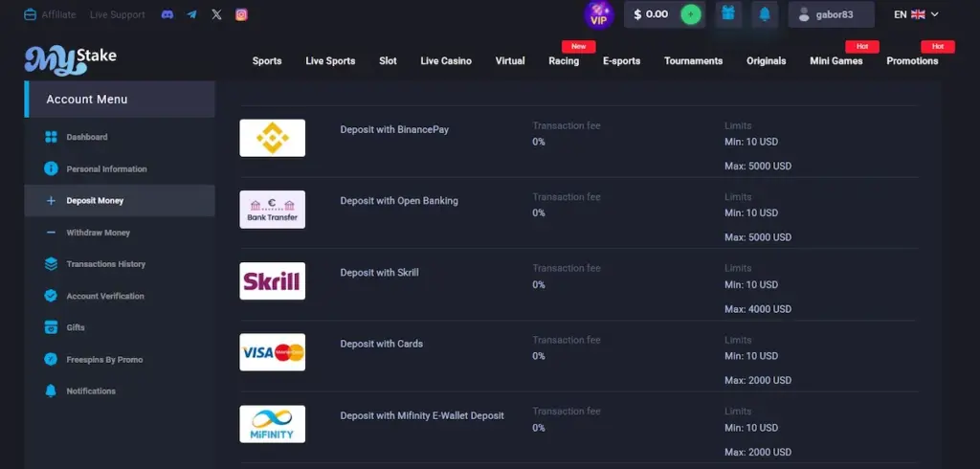This screenshot has width=980, height=469.
Task: Click the Dashboard grid icon
Action: click(52, 137)
